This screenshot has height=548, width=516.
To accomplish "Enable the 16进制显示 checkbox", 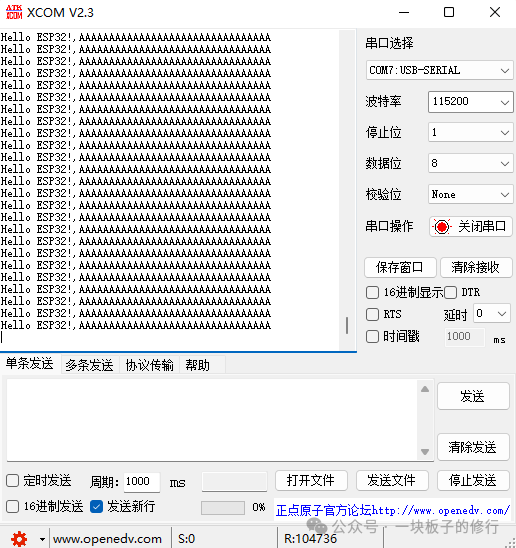I will coord(372,293).
